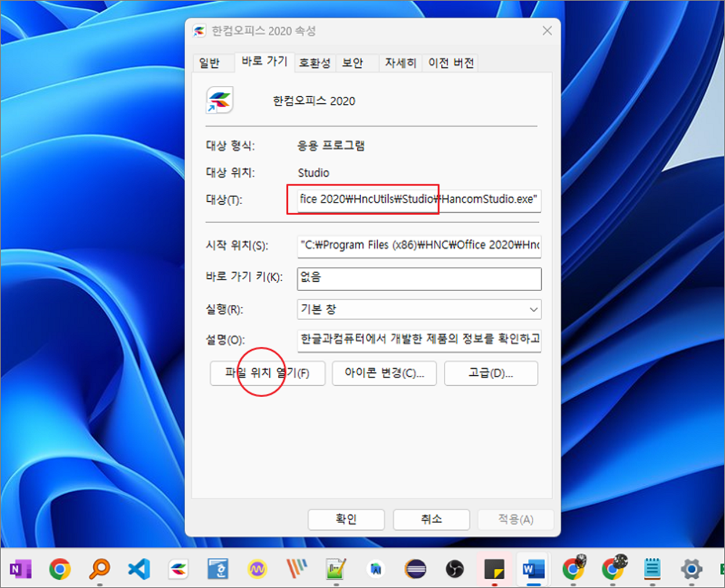This screenshot has height=588, width=725.
Task: Open Sticky Notes from the taskbar
Action: (494, 569)
